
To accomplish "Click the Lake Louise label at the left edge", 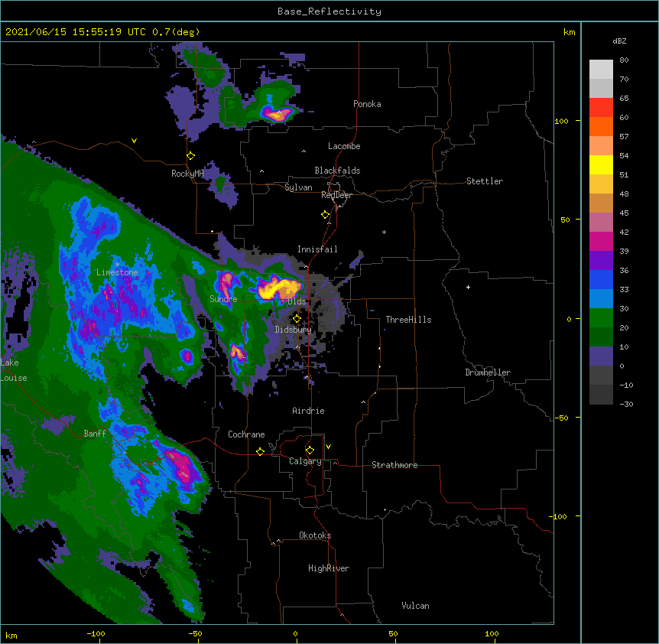I will pyautogui.click(x=14, y=370).
